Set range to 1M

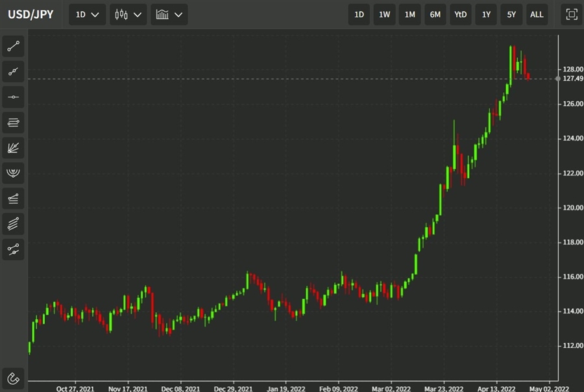pos(409,14)
